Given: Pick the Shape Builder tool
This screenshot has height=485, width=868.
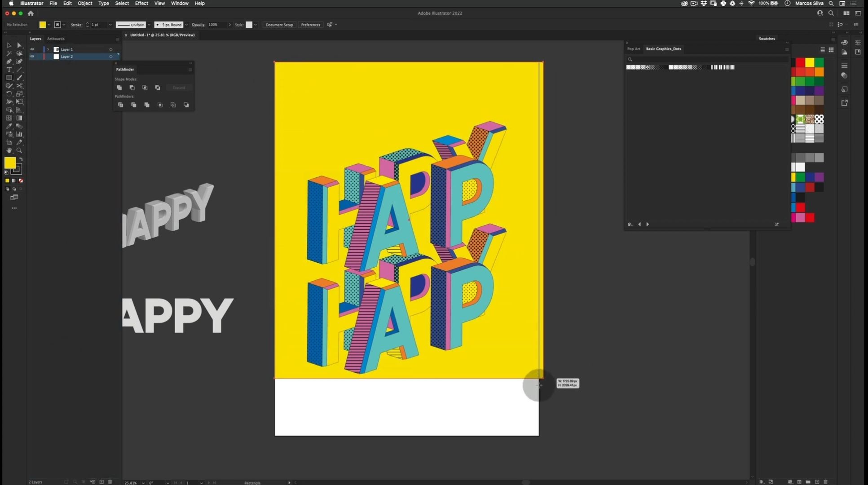Looking at the screenshot, I should [9, 110].
